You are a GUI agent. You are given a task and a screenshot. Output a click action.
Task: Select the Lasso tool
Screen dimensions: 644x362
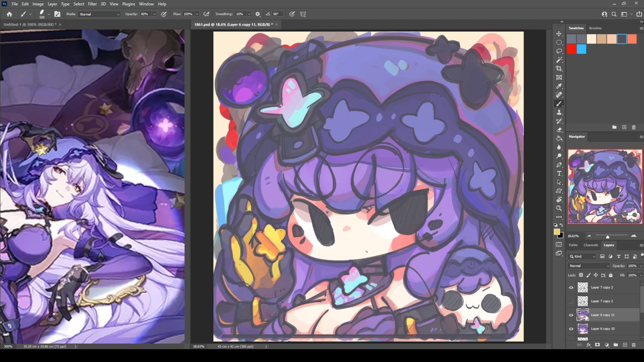(559, 51)
